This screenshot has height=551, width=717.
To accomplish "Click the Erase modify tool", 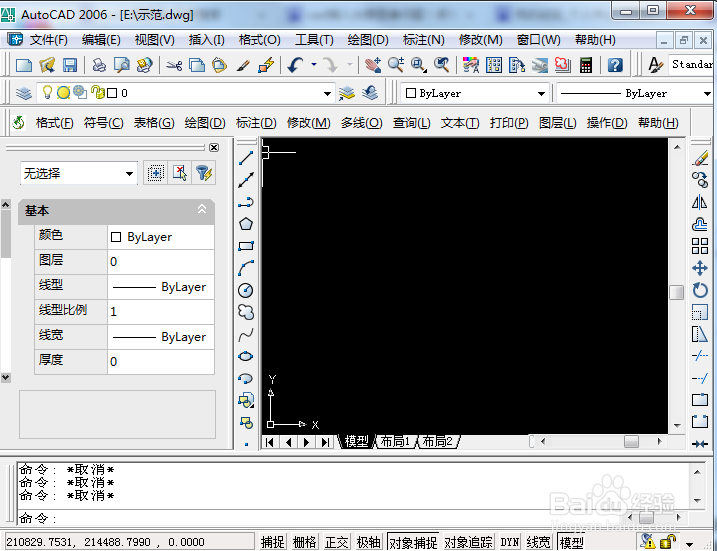I will pos(700,159).
